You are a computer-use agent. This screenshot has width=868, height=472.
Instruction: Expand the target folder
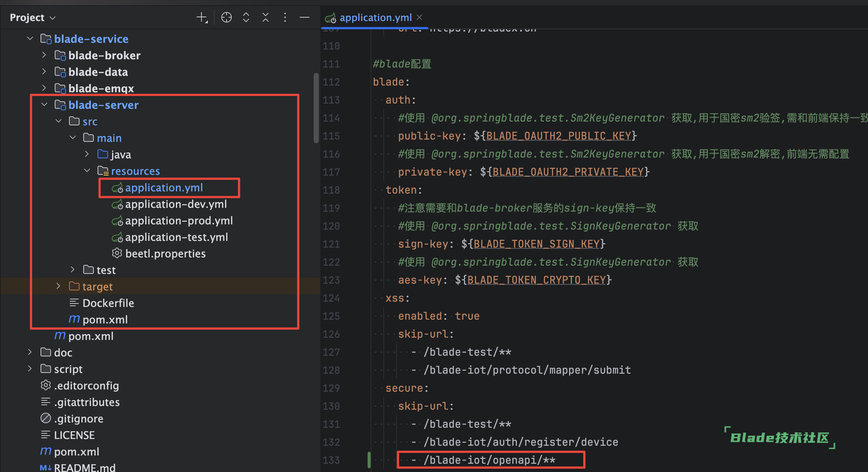(59, 286)
